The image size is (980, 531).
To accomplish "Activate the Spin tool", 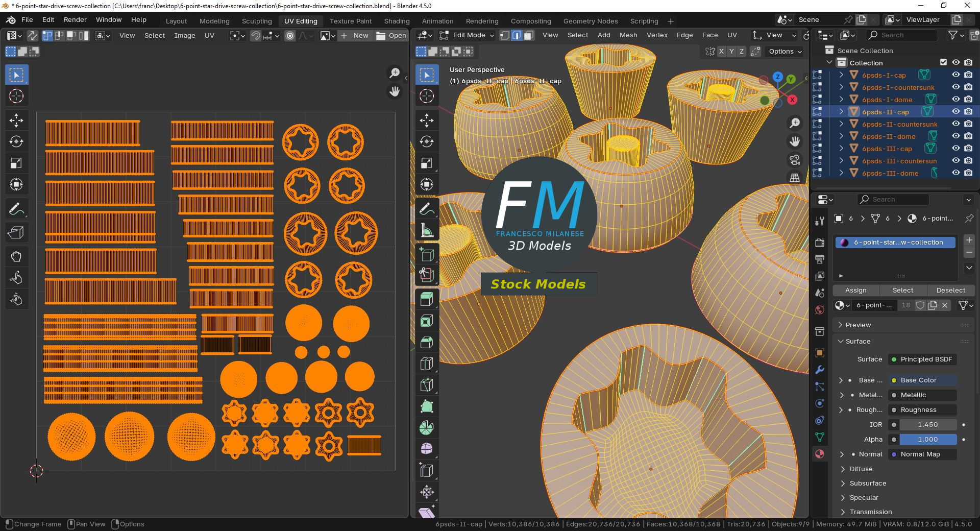I will point(427,428).
